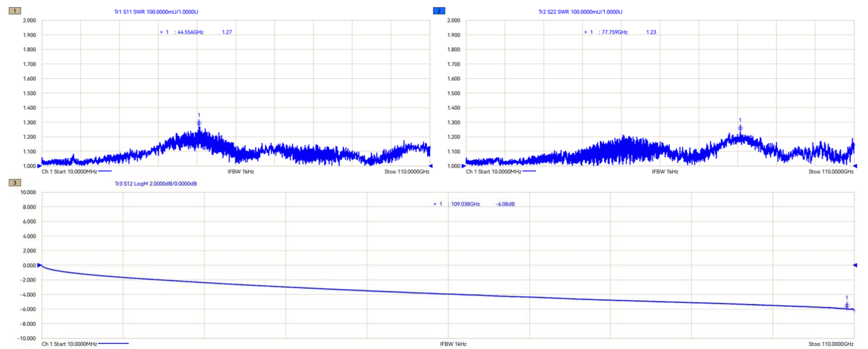Select the highlighted window 2 badge
The width and height of the screenshot is (868, 349).
(439, 11)
